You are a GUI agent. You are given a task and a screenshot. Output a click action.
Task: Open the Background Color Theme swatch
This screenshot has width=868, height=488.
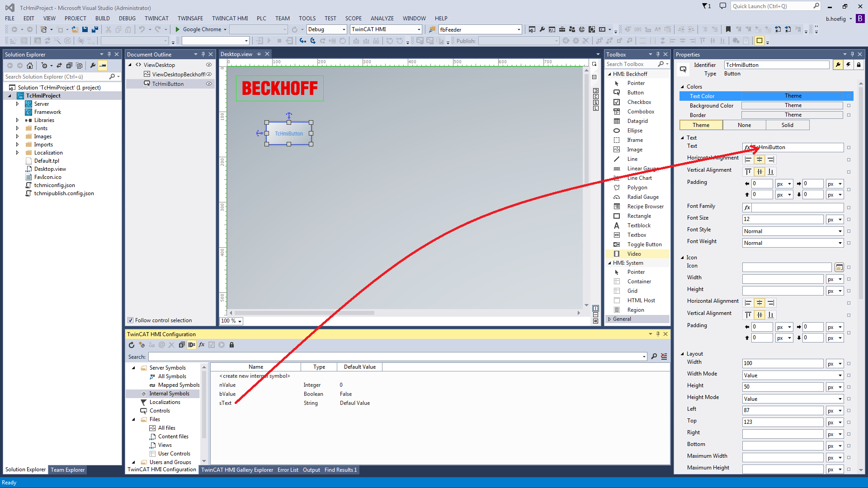pos(793,105)
